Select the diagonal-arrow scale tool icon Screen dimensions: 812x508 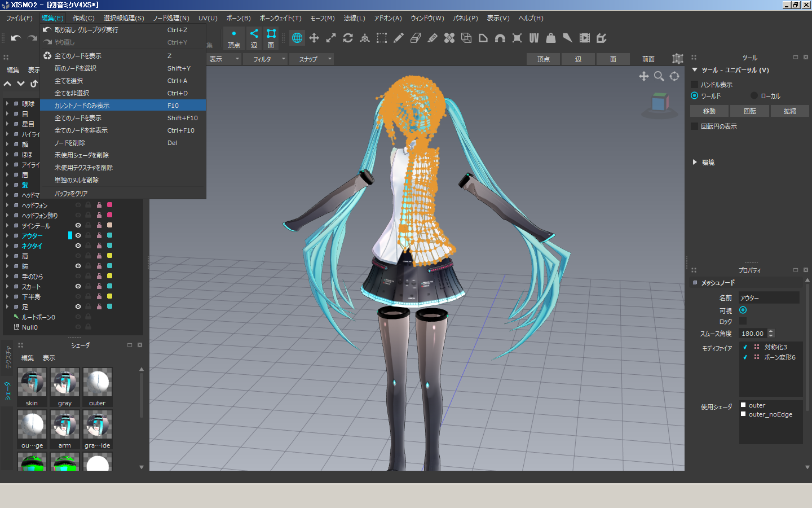(331, 38)
